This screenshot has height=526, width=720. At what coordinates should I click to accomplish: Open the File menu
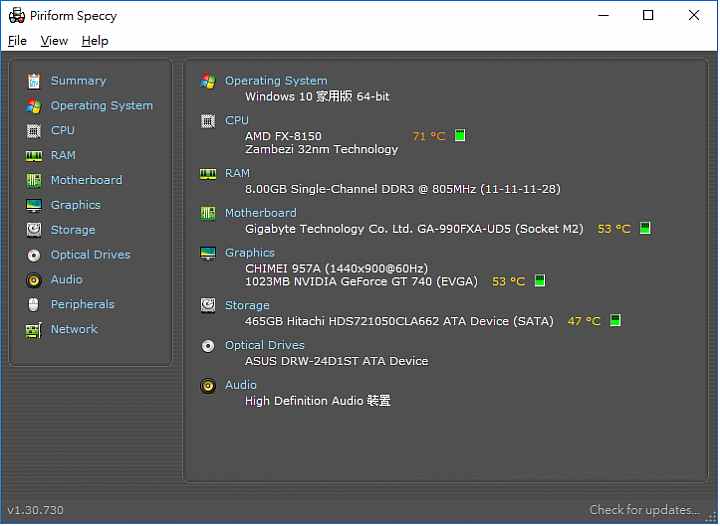click(17, 41)
